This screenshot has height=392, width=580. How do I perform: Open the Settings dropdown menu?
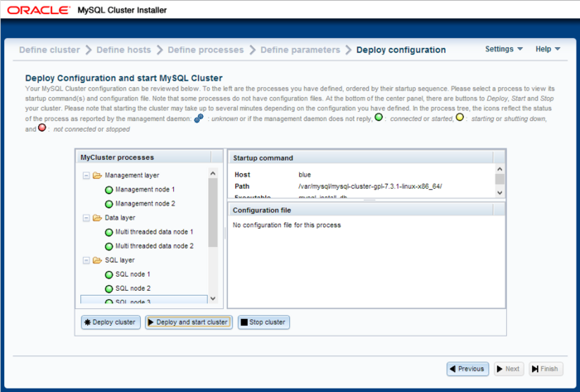504,49
